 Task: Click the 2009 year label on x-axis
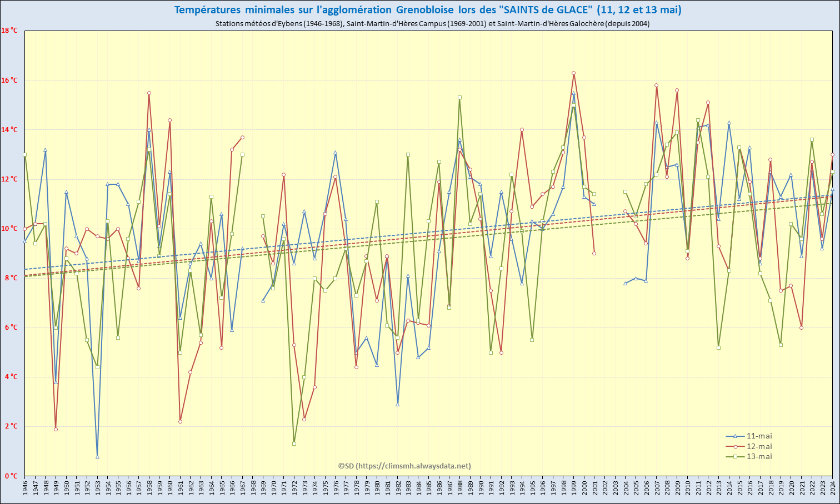pos(677,488)
